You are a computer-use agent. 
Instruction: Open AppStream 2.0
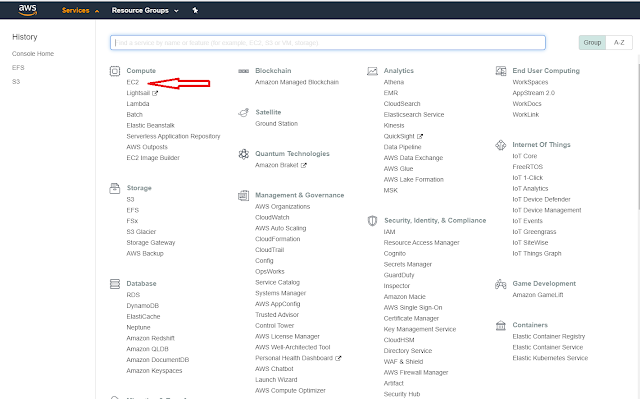click(x=534, y=93)
